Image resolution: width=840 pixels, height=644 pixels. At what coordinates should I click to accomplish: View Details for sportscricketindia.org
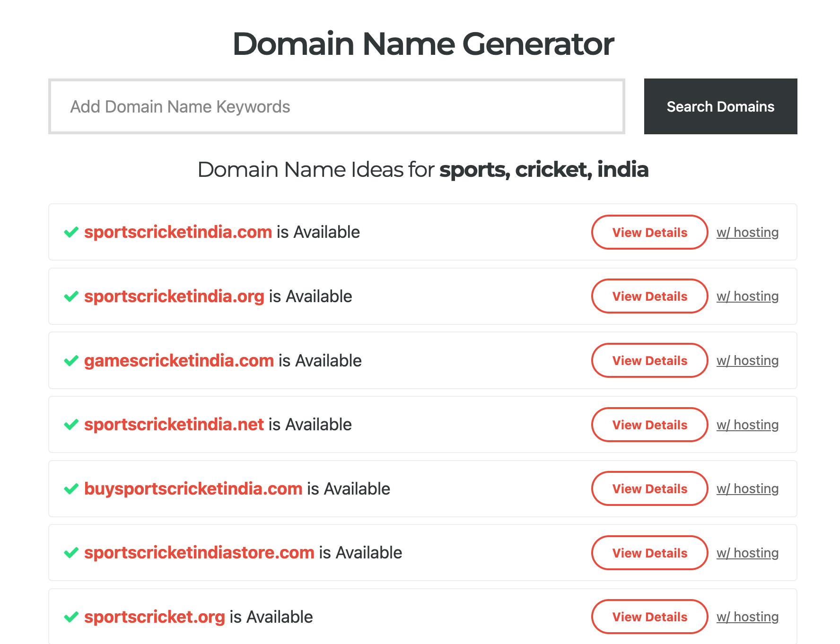click(649, 296)
